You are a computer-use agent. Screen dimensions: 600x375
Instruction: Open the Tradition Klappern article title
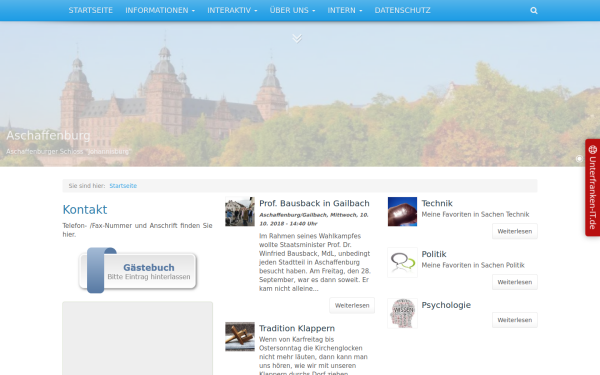click(297, 328)
